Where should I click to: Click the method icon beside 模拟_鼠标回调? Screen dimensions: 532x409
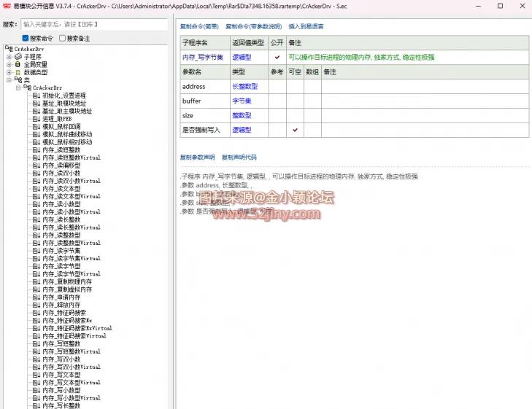36,127
